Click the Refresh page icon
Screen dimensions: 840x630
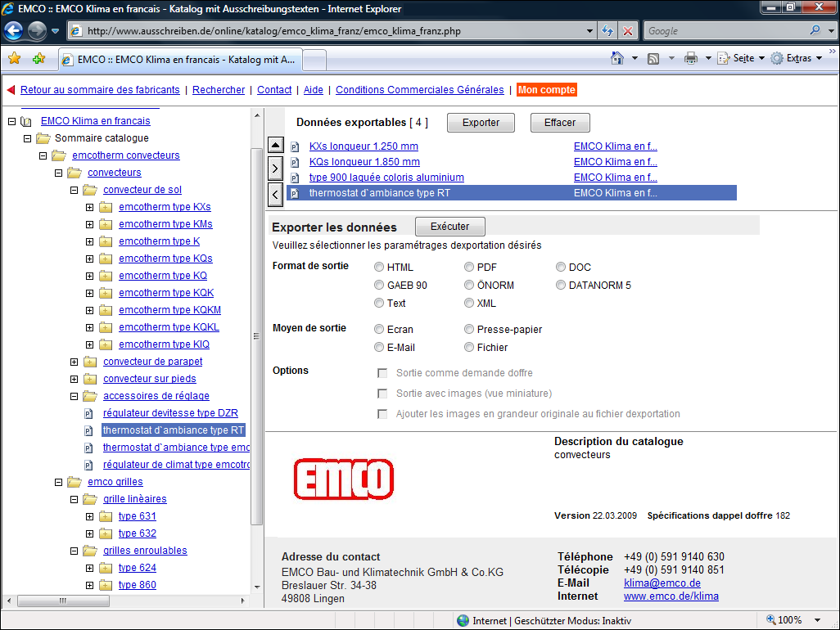[x=607, y=31]
